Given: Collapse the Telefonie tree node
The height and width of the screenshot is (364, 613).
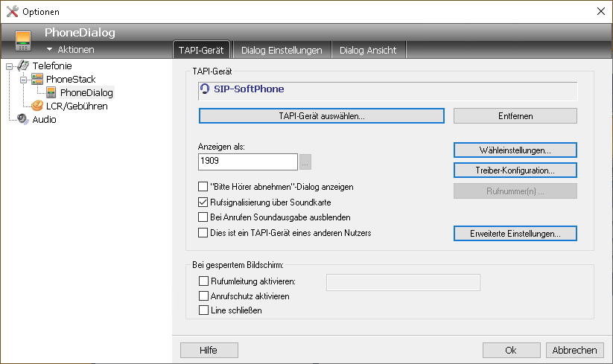Looking at the screenshot, I should click(x=9, y=66).
